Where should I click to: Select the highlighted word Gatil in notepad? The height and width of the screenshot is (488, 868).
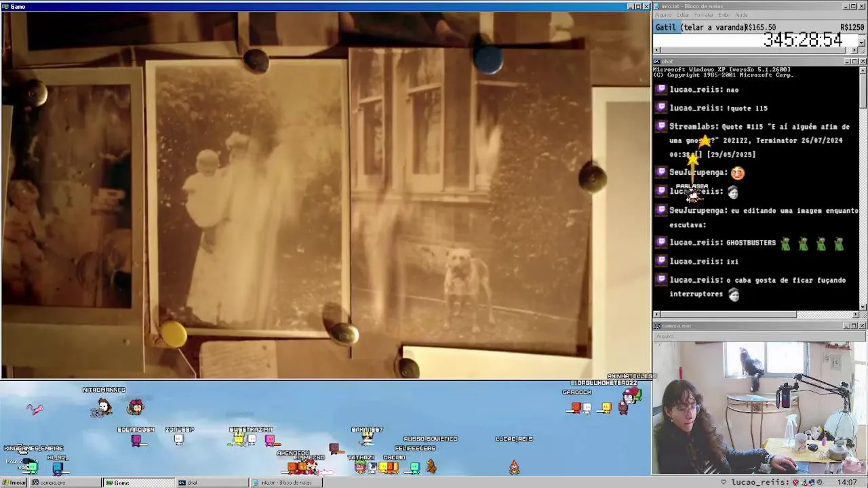667,27
